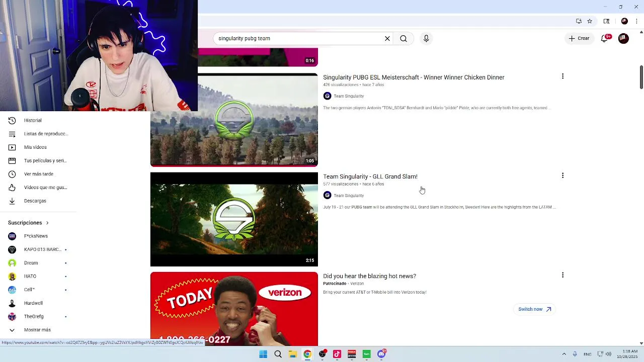Image resolution: width=644 pixels, height=362 pixels.
Task: Open the KAPO 013 BARC... subscription
Action: pos(38,249)
